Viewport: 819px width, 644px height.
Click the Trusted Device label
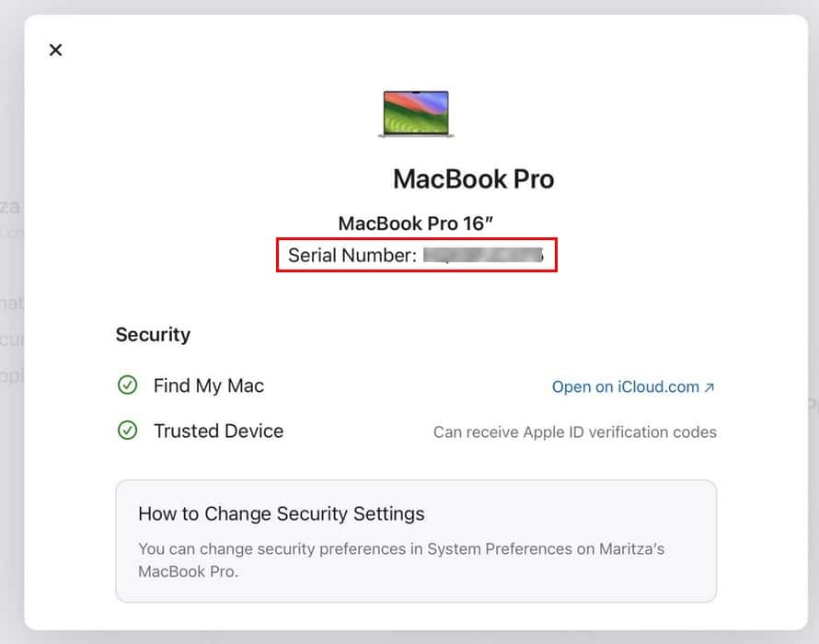coord(219,431)
